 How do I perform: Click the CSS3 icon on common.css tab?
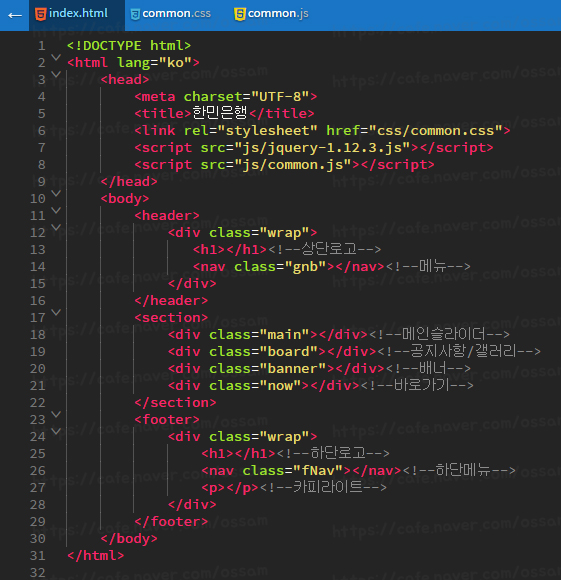tap(135, 14)
